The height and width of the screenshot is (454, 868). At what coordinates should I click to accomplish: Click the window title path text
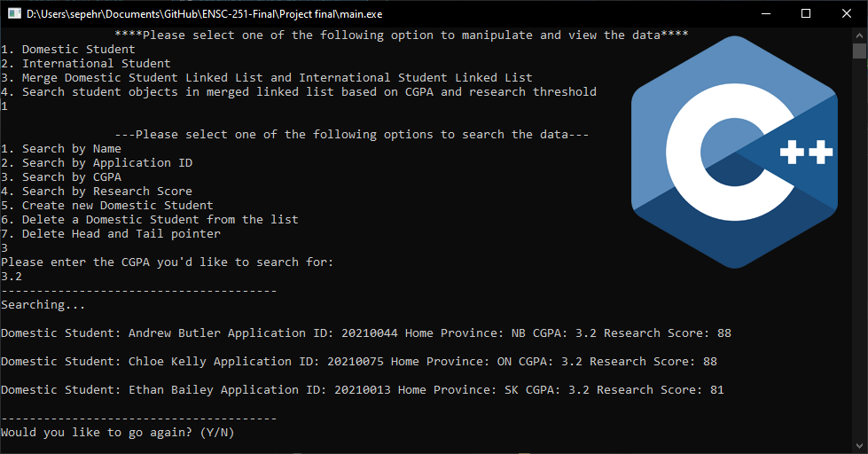point(204,14)
